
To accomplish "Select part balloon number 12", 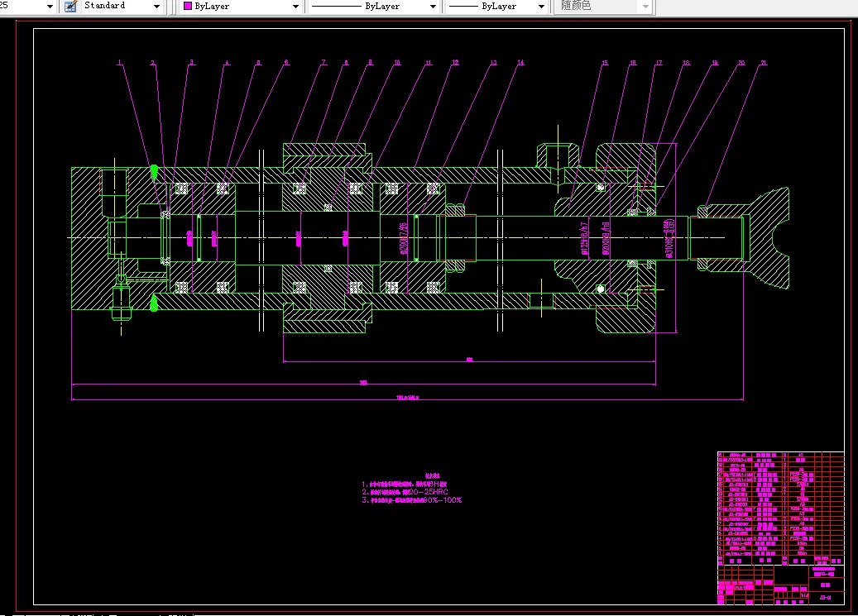I will pyautogui.click(x=455, y=62).
